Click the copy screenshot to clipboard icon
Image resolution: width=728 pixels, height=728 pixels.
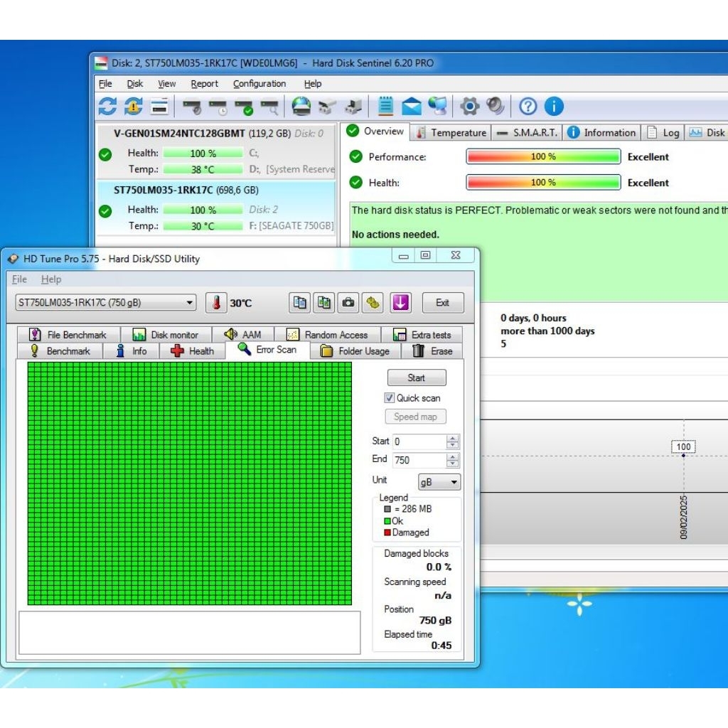click(x=323, y=303)
